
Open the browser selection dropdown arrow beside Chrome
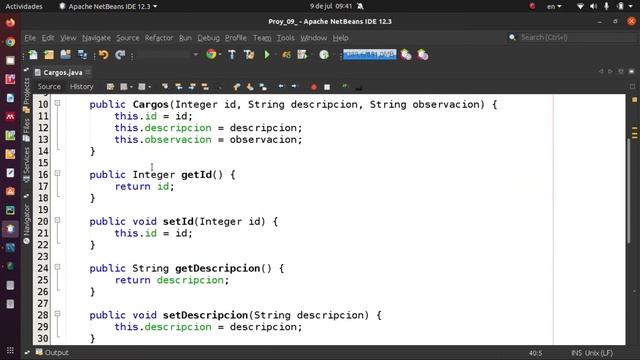point(220,55)
